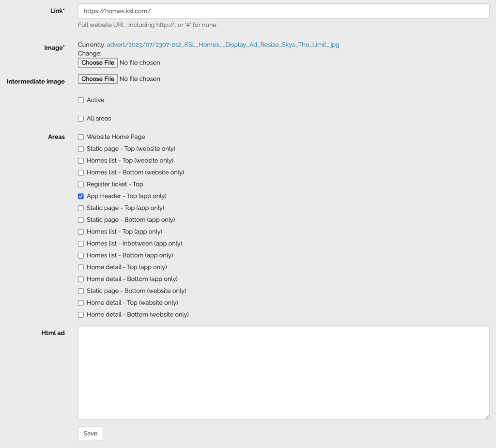Enable Homes list - Top (website only)

(x=81, y=160)
